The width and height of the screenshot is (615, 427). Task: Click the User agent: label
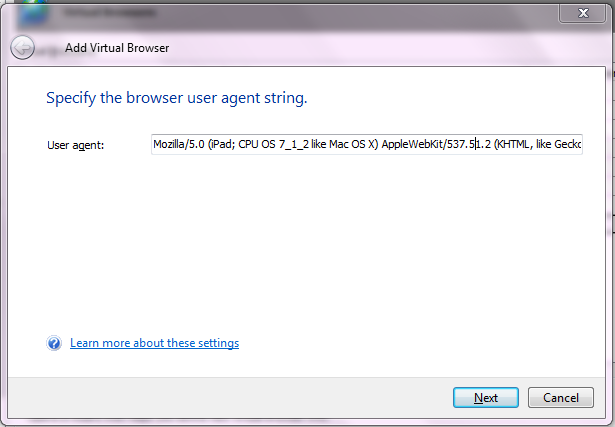click(x=75, y=145)
